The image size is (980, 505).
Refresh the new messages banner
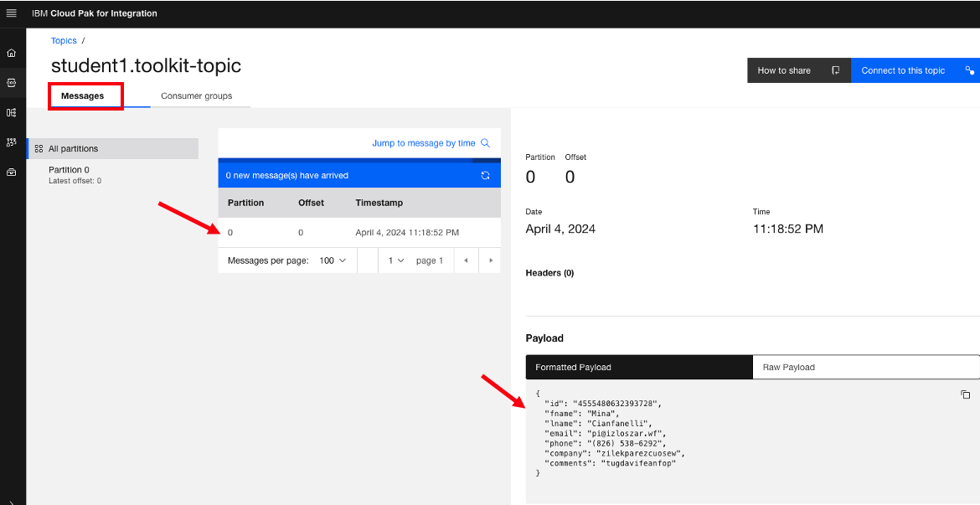pos(485,176)
